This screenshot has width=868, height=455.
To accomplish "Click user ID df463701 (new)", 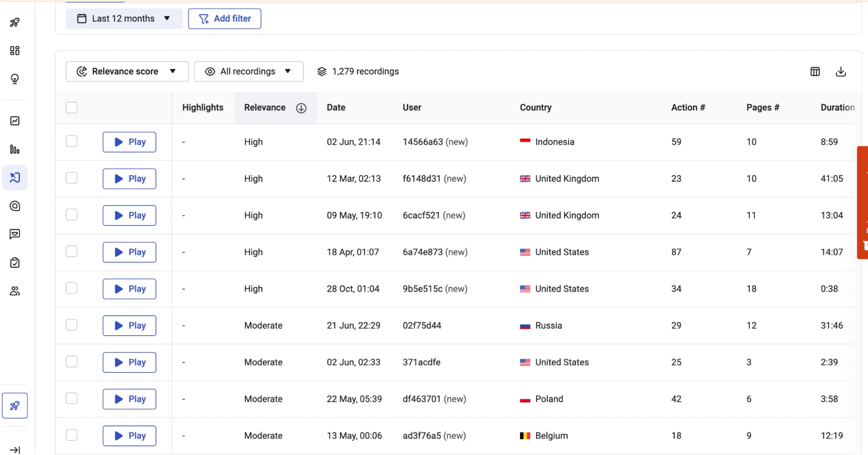I will (x=434, y=399).
